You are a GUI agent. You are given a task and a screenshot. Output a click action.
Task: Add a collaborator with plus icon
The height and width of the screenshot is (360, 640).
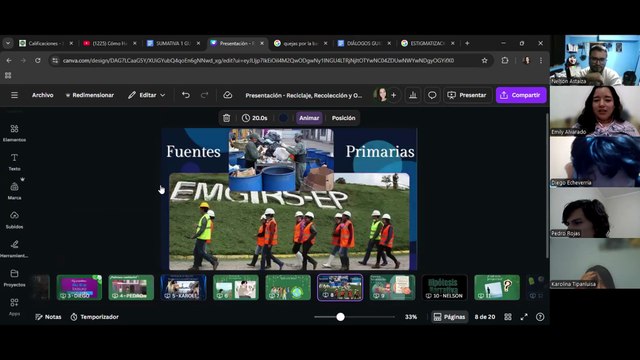click(x=393, y=95)
